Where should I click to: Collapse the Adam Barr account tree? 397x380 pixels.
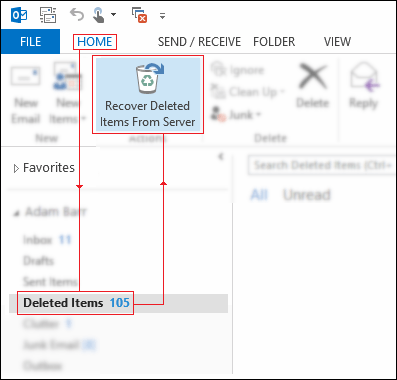16,214
